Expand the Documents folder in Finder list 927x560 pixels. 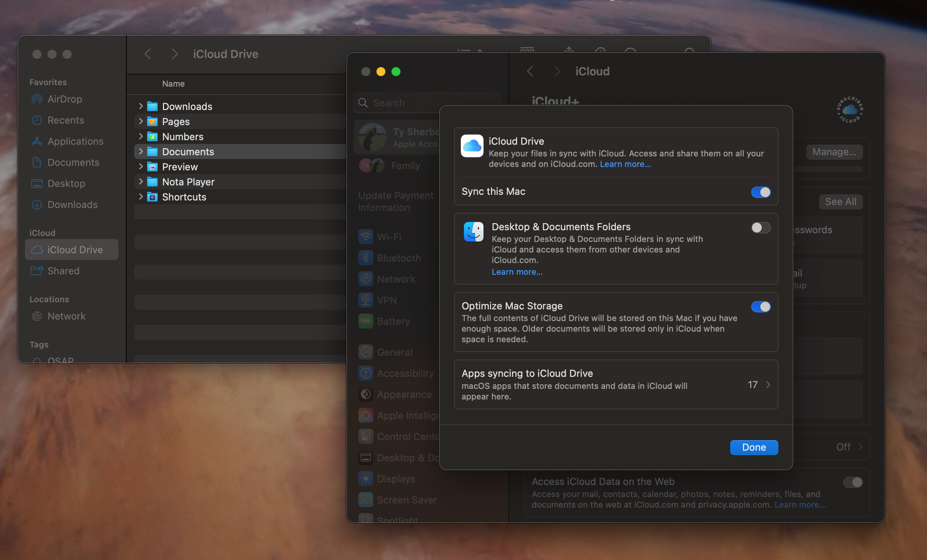141,151
